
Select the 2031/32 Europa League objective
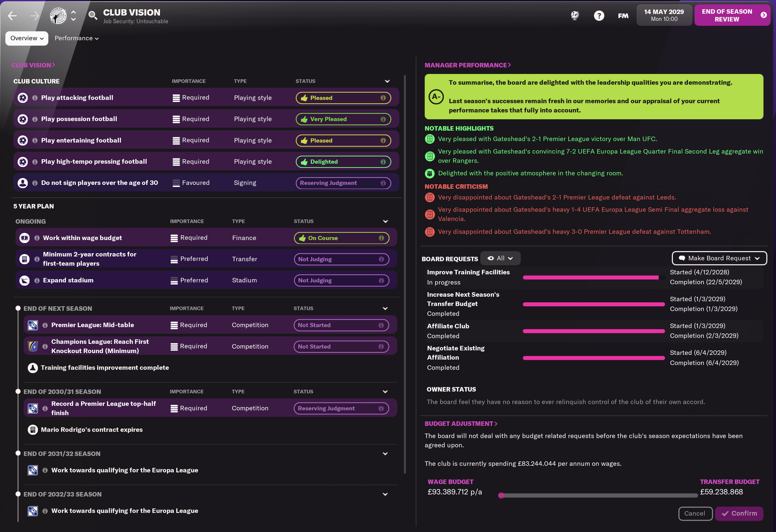(x=124, y=470)
